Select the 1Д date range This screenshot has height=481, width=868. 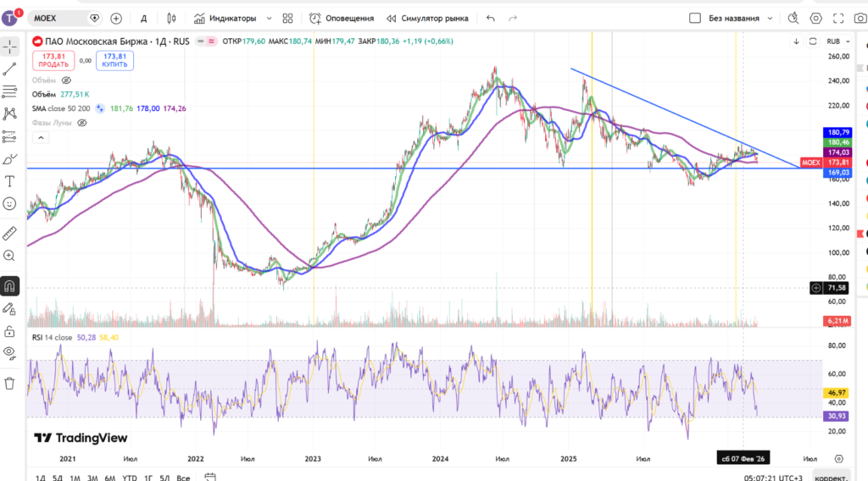pos(41,478)
